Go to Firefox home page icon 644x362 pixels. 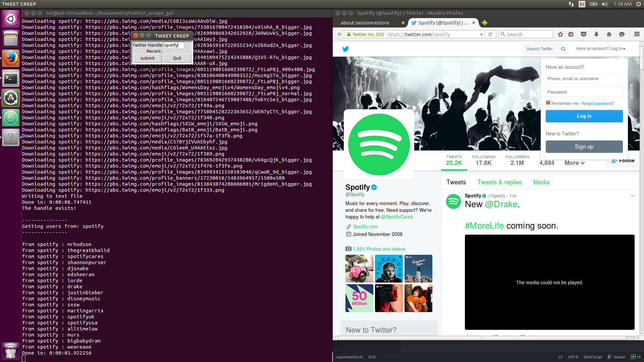(609, 34)
